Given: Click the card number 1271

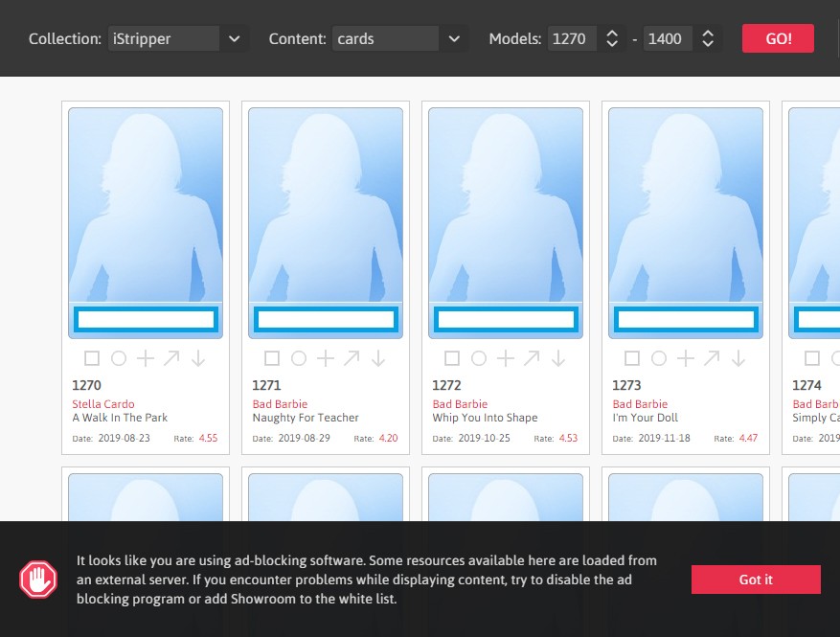Looking at the screenshot, I should click(266, 385).
